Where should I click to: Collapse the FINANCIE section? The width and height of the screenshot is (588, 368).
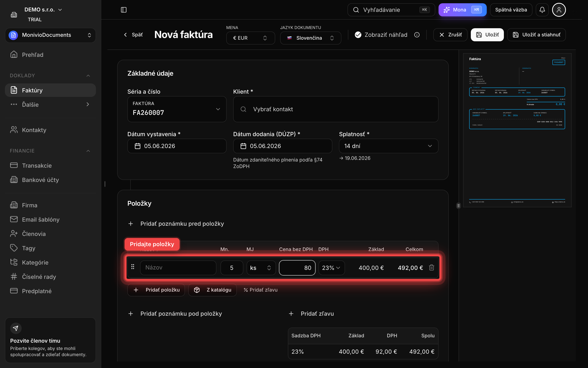pos(50,151)
